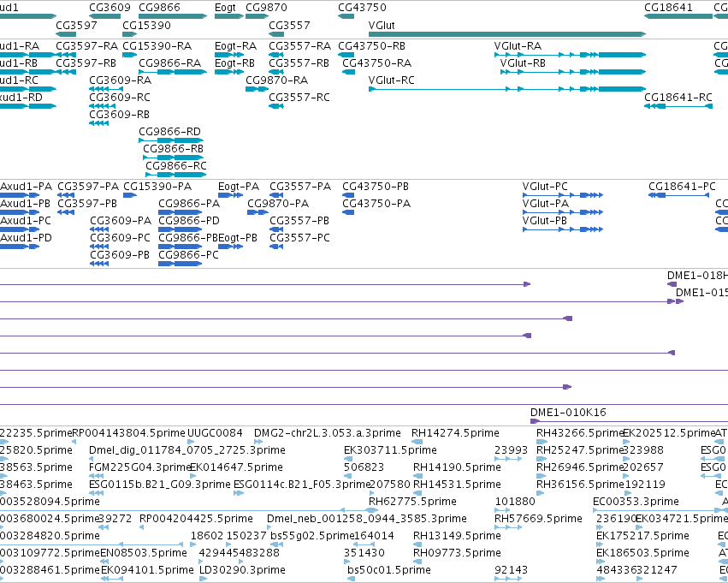Click the RH14274.5prime EST label
Viewport: 728px width, 583px height.
(x=455, y=434)
